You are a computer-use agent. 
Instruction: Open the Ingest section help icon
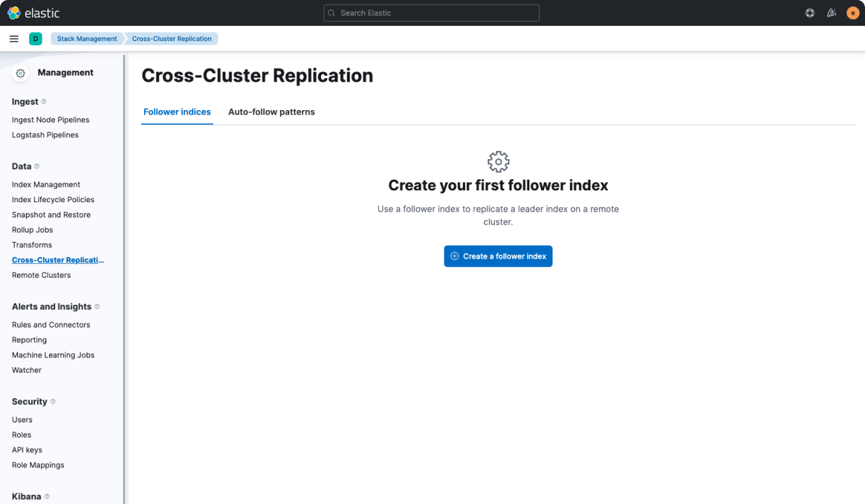tap(44, 101)
